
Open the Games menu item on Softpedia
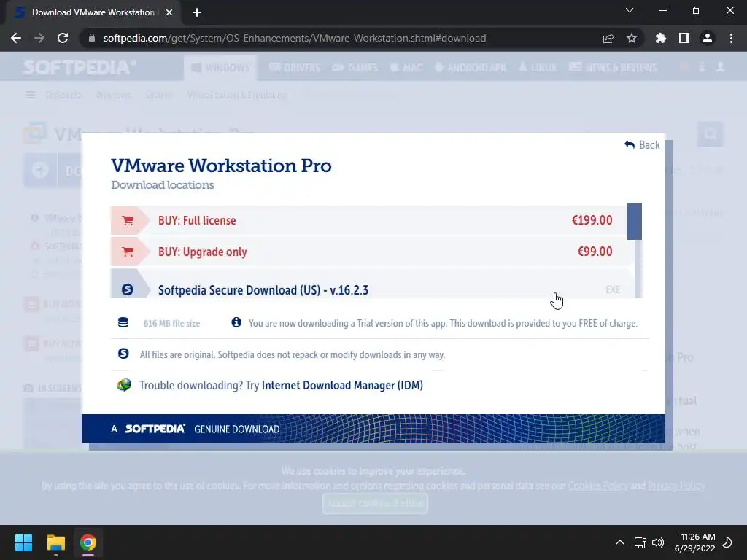coord(355,68)
